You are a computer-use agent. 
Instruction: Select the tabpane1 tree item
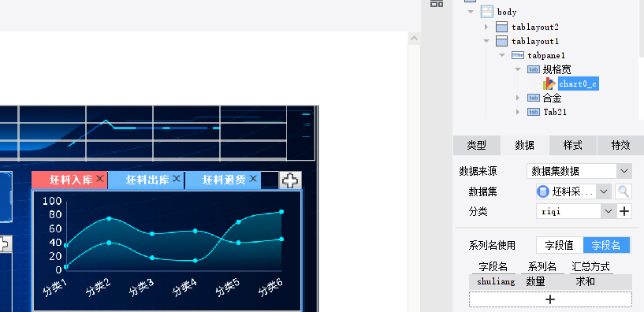click(546, 55)
